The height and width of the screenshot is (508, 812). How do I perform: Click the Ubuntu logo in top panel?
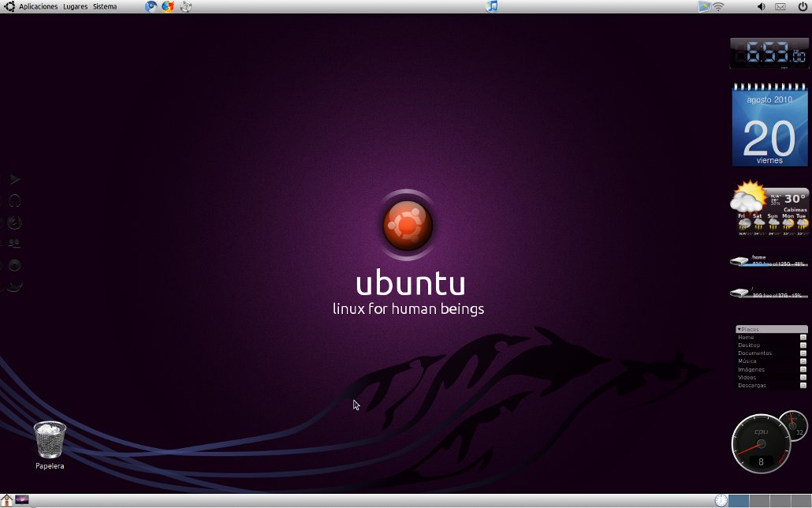9,6
